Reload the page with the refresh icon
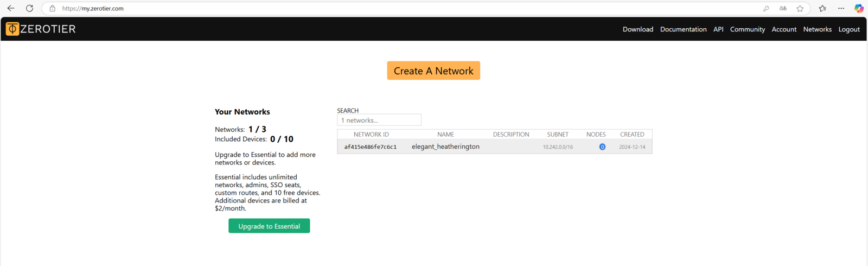Viewport: 868px width, 266px height. click(29, 8)
